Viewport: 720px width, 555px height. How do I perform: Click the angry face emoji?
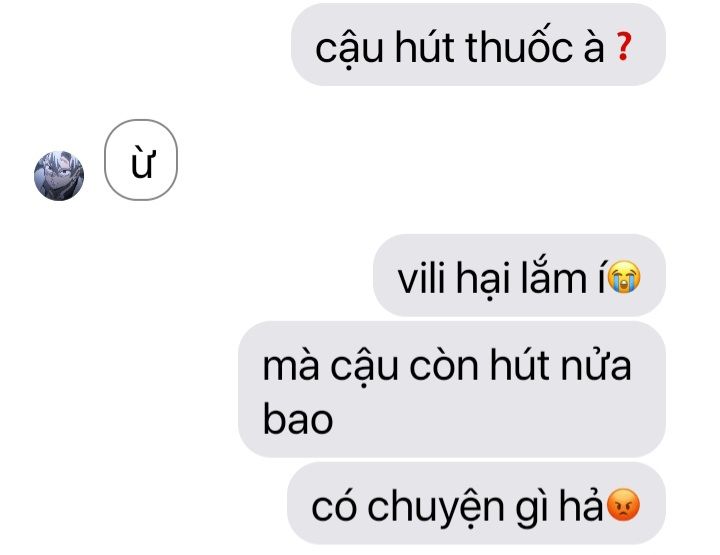[623, 505]
